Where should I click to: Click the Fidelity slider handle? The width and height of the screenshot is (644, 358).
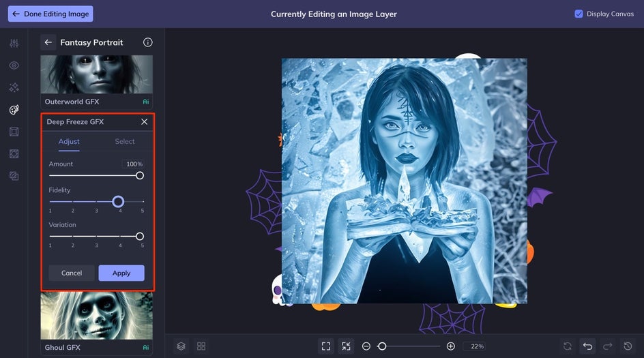coord(118,202)
